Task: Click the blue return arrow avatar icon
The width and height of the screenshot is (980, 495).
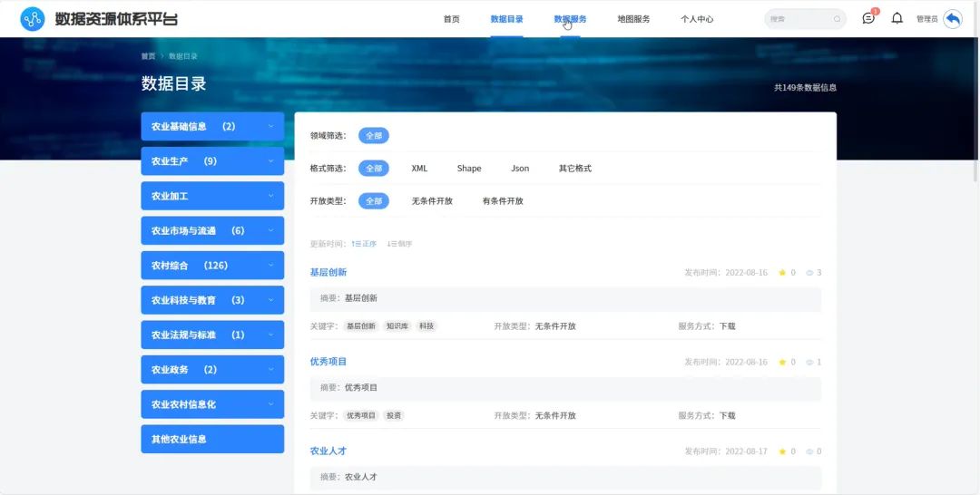Action: [952, 19]
